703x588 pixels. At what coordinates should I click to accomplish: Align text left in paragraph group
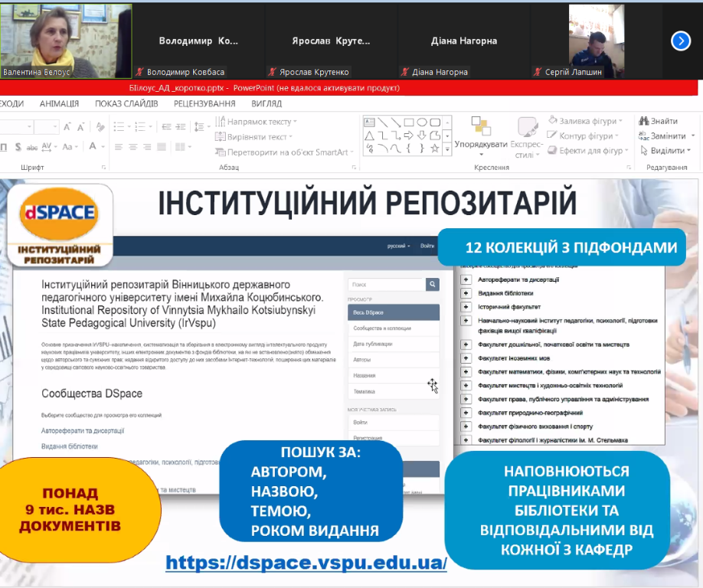pyautogui.click(x=119, y=146)
